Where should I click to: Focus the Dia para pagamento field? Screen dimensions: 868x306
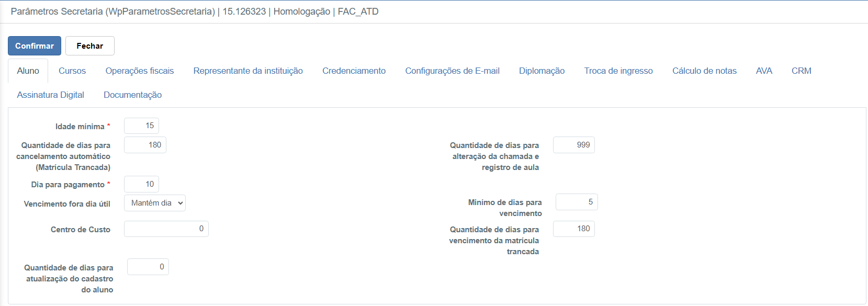click(141, 184)
